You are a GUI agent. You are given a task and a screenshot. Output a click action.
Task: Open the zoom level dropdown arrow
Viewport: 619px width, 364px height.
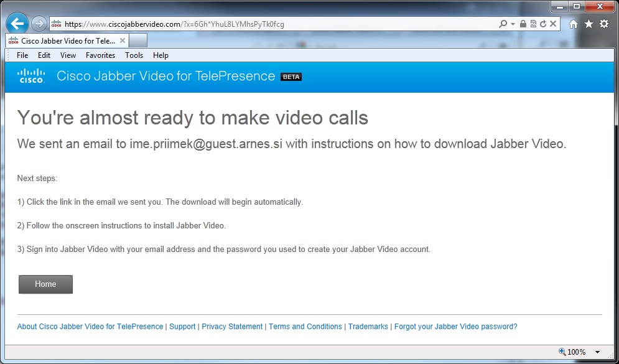[597, 352]
